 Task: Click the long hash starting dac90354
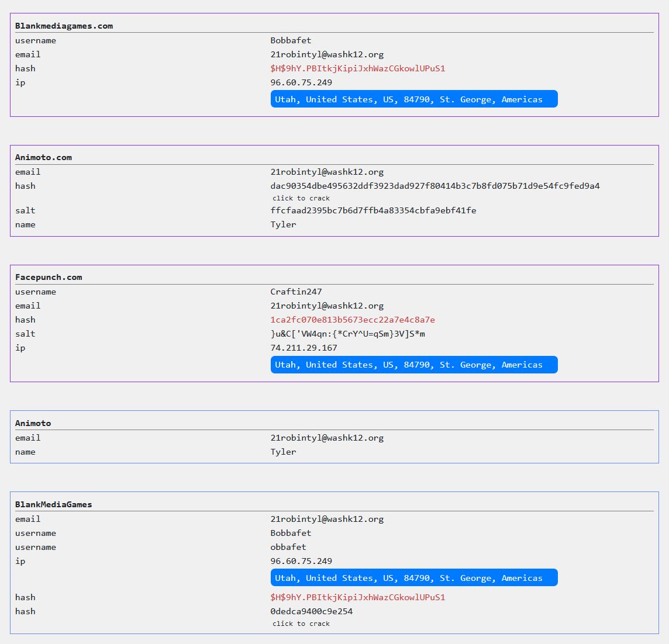point(434,186)
